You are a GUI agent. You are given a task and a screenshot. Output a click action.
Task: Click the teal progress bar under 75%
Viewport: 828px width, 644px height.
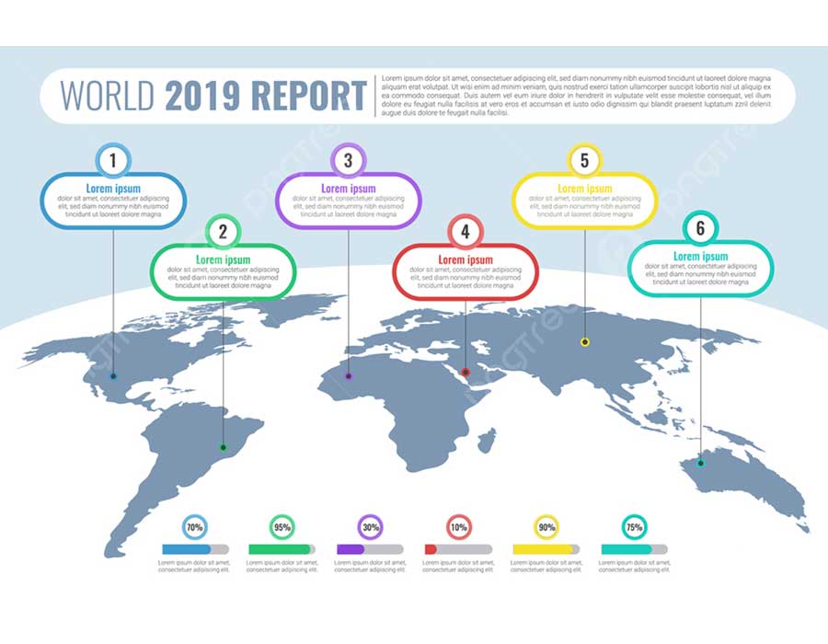(x=634, y=549)
